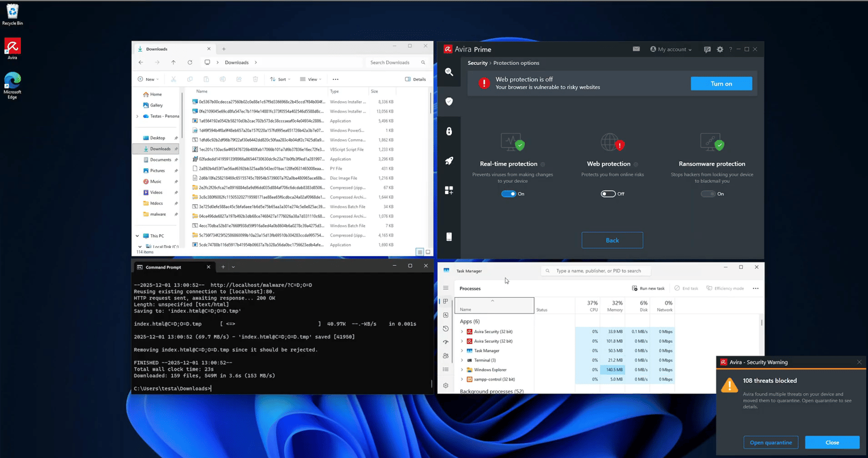Image resolution: width=868 pixels, height=458 pixels.
Task: Click Task Manager search field
Action: [595, 270]
